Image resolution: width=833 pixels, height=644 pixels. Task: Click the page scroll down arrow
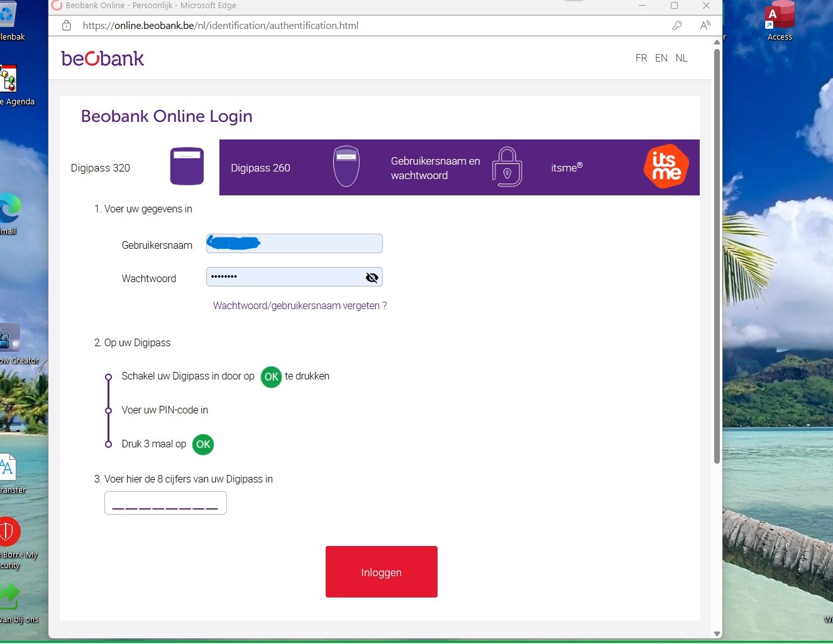(x=717, y=634)
